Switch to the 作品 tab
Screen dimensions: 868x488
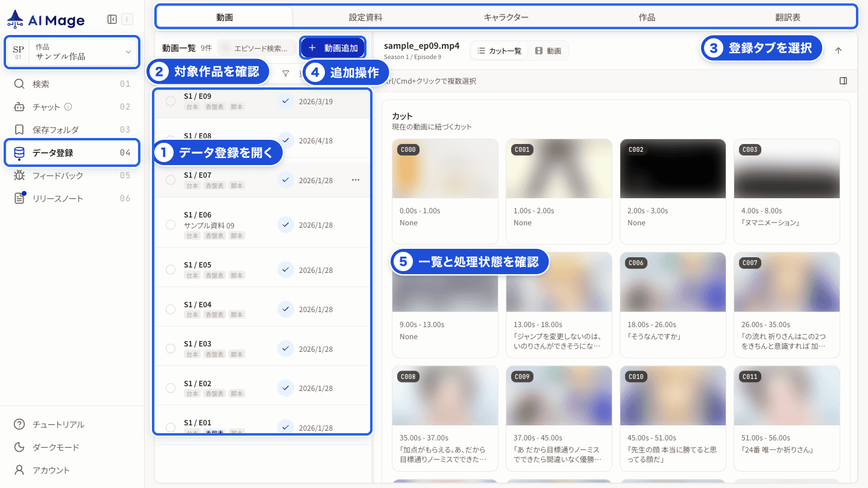point(647,17)
